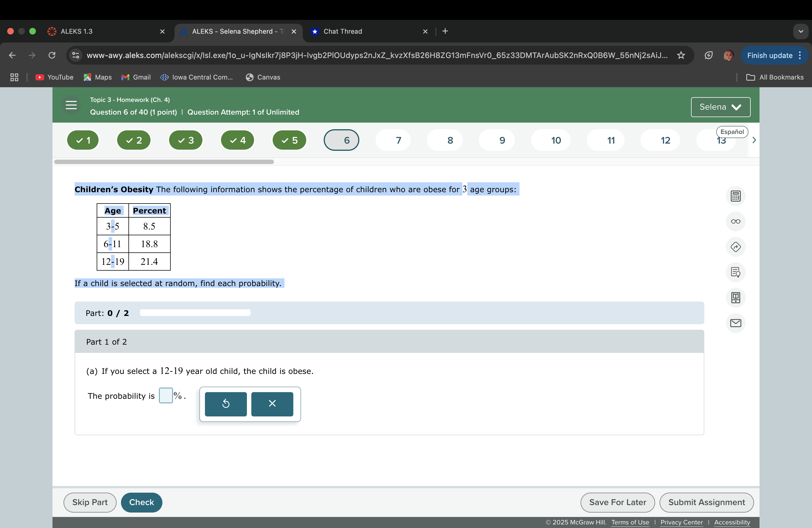
Task: Click the undo arrow in answer keypad
Action: (x=226, y=404)
